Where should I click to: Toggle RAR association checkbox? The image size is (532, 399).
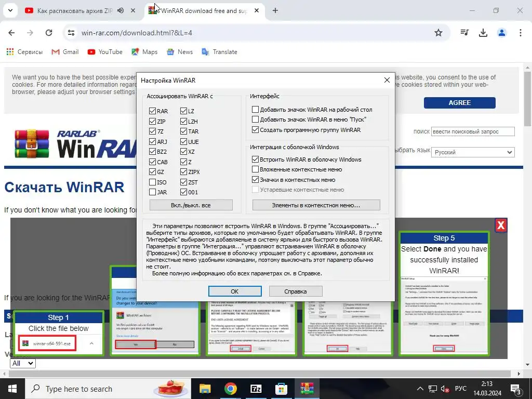[152, 111]
